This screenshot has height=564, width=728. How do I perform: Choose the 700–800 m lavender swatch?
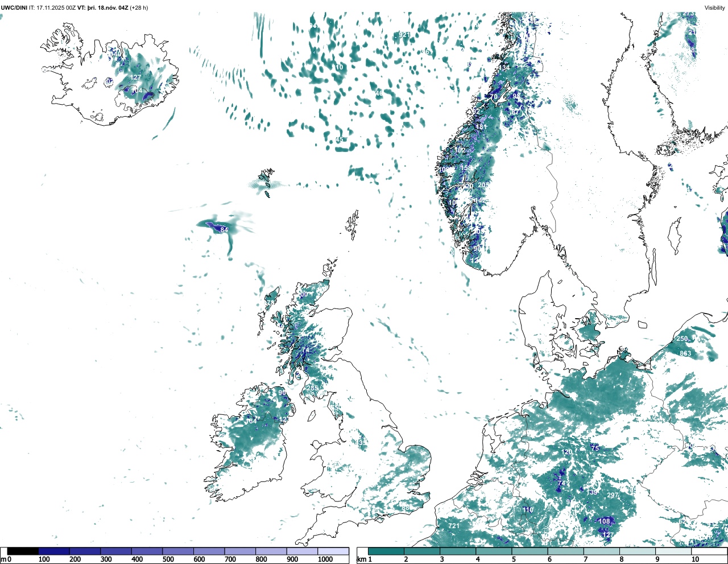click(240, 551)
